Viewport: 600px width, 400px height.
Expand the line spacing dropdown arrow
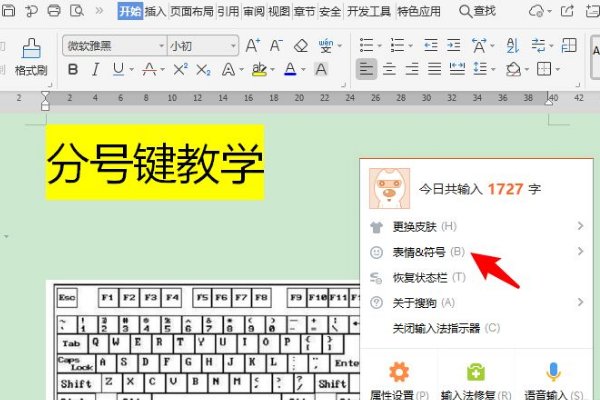(493, 70)
